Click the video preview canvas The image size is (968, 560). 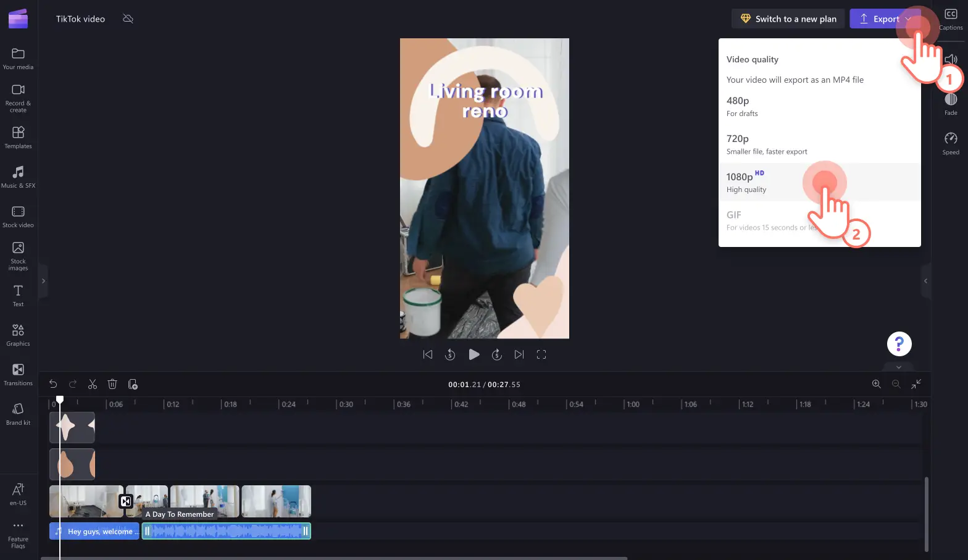pyautogui.click(x=485, y=188)
